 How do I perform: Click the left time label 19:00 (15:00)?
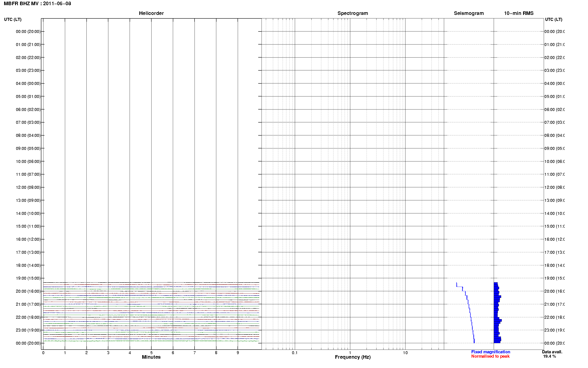[x=28, y=278]
